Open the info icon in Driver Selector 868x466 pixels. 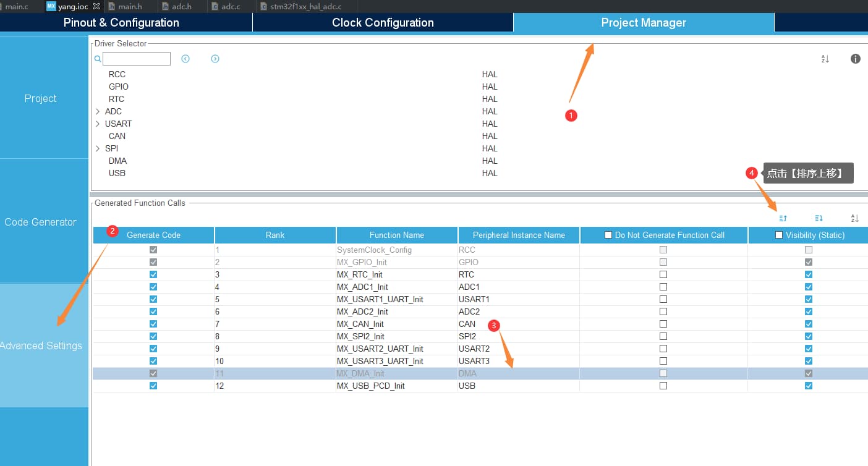tap(856, 59)
